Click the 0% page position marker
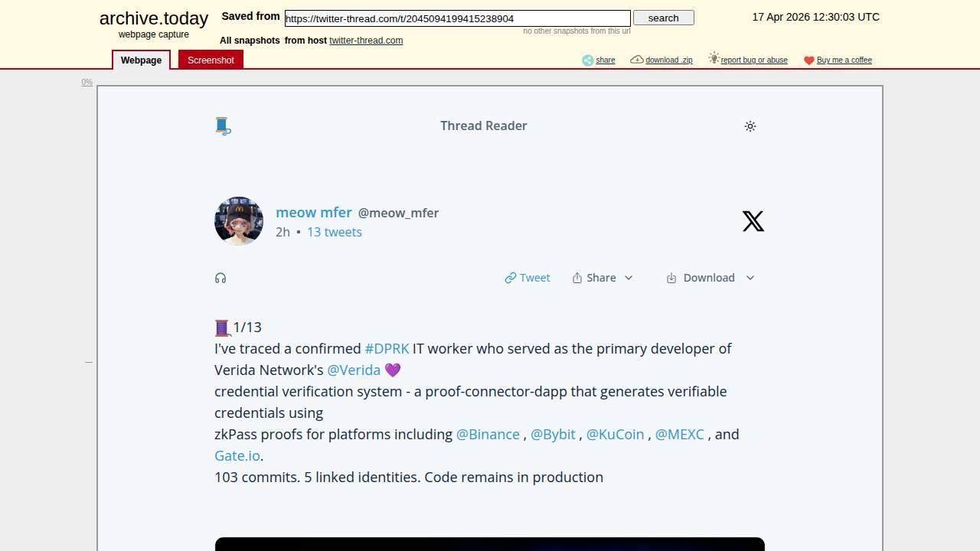 click(87, 82)
